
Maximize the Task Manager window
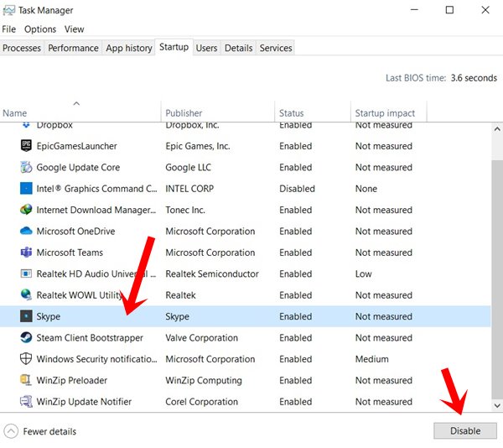click(x=449, y=10)
